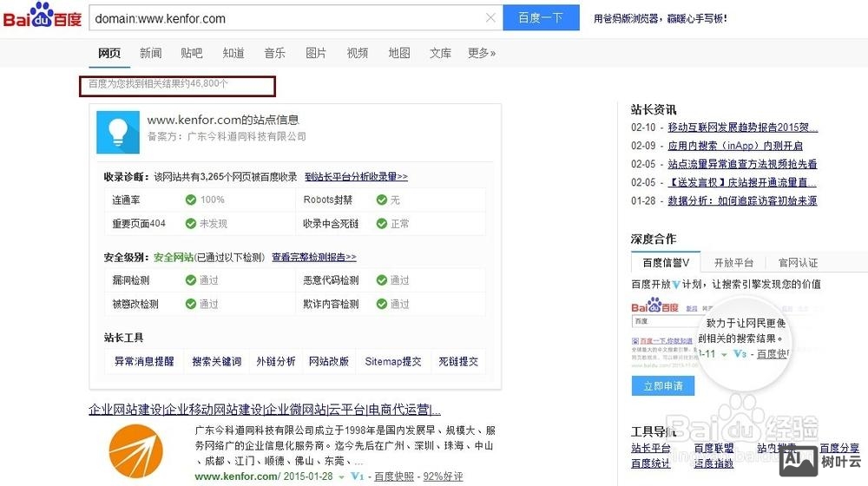
Task: Switch to the 开放平台 tab
Action: coord(733,262)
